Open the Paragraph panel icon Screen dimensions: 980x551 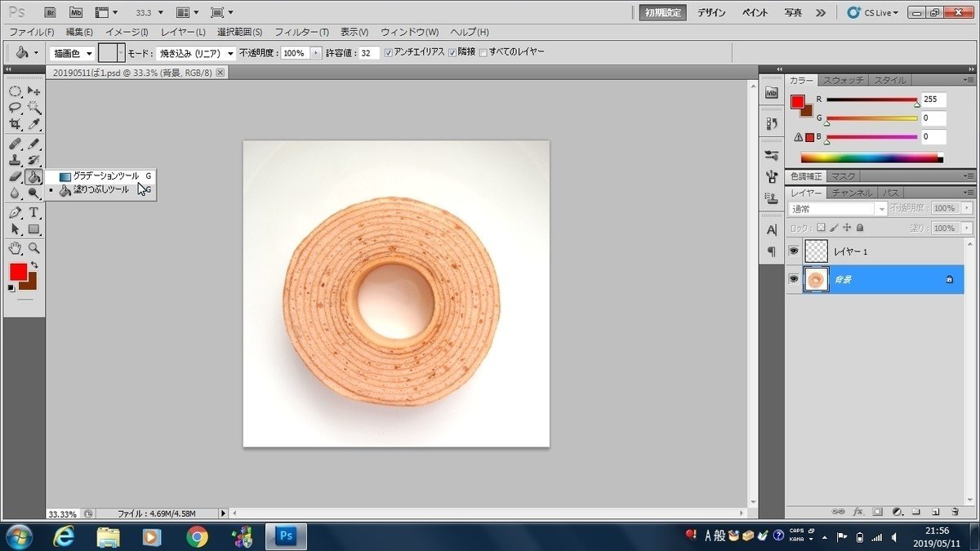(x=771, y=251)
